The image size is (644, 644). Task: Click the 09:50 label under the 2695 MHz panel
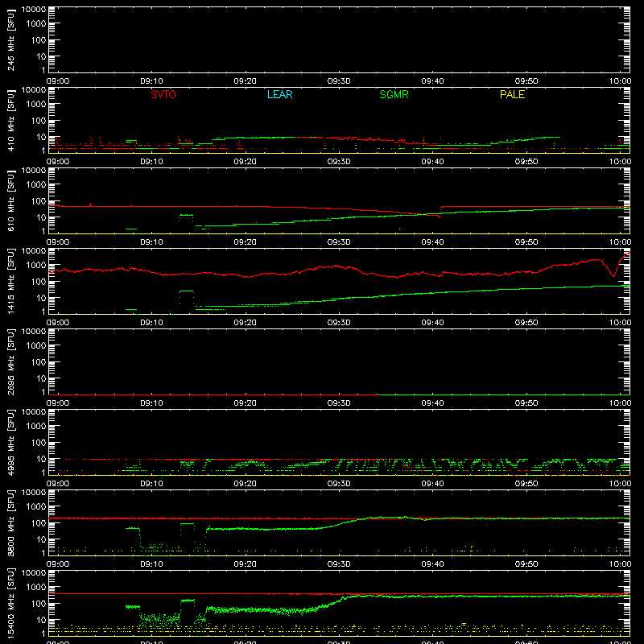point(526,403)
